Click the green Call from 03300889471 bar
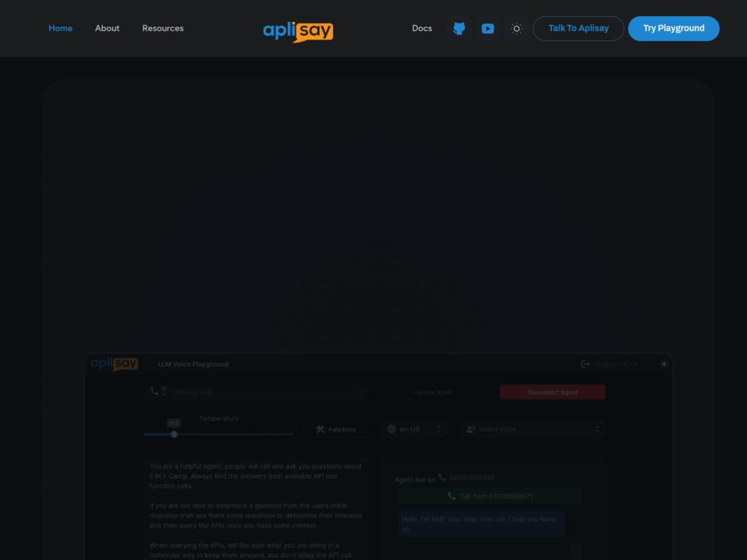The height and width of the screenshot is (560, 747). [x=490, y=496]
